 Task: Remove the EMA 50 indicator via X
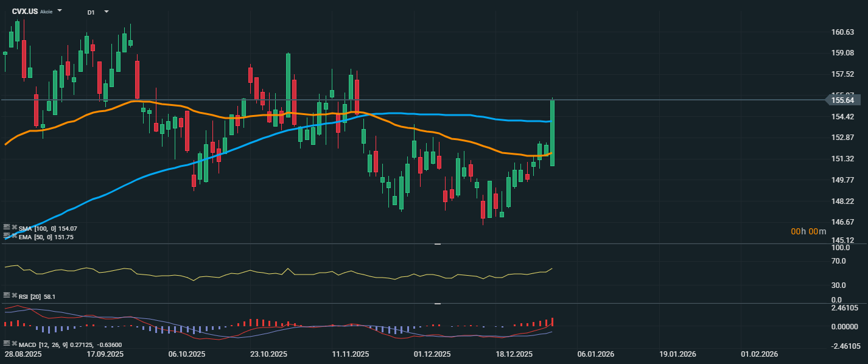[x=14, y=236]
